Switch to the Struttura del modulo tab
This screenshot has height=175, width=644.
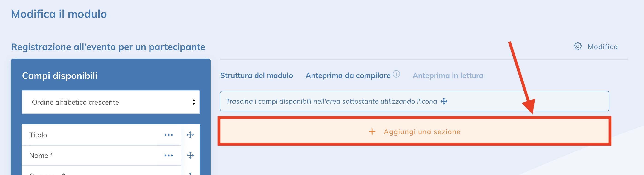(256, 75)
